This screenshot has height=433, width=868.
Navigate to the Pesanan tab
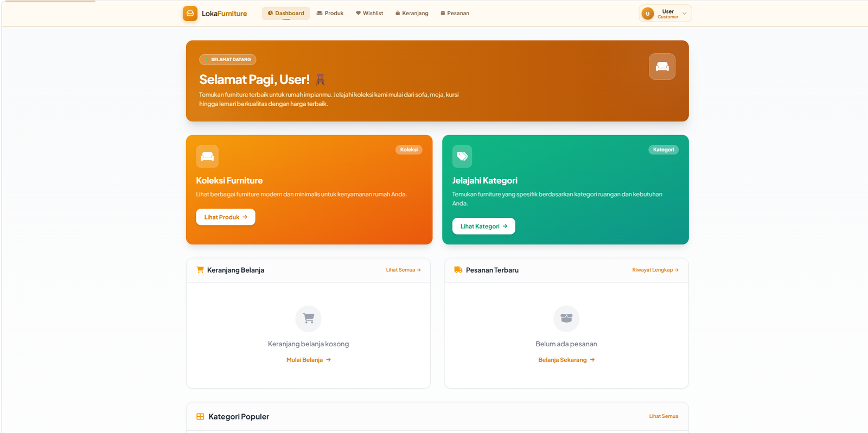pyautogui.click(x=455, y=13)
